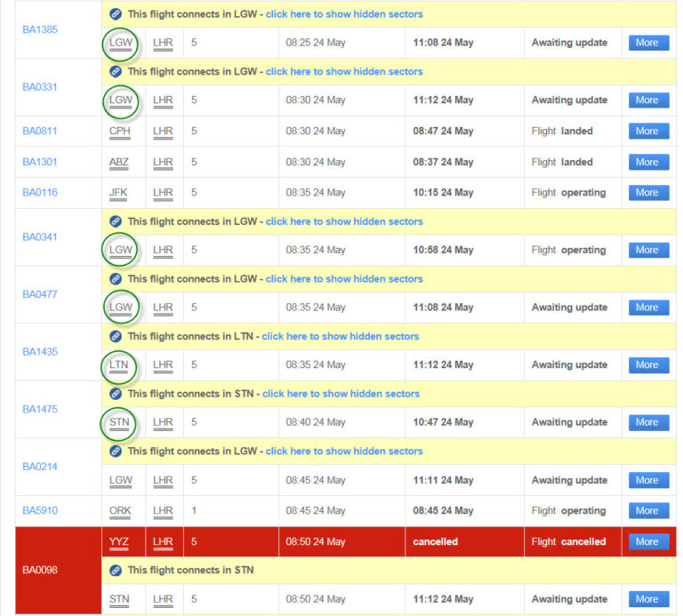683x616 pixels.
Task: Click More for the 08:50 STN row
Action: 648,599
